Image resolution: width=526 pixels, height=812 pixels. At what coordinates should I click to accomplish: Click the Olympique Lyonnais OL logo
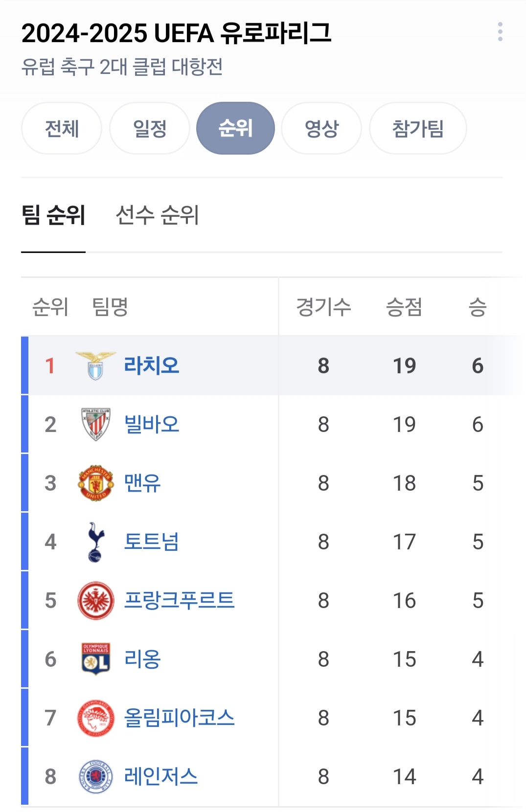(x=95, y=659)
